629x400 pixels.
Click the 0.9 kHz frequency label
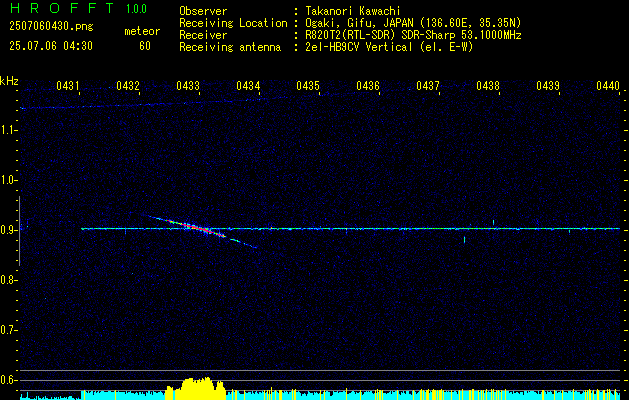point(8,230)
